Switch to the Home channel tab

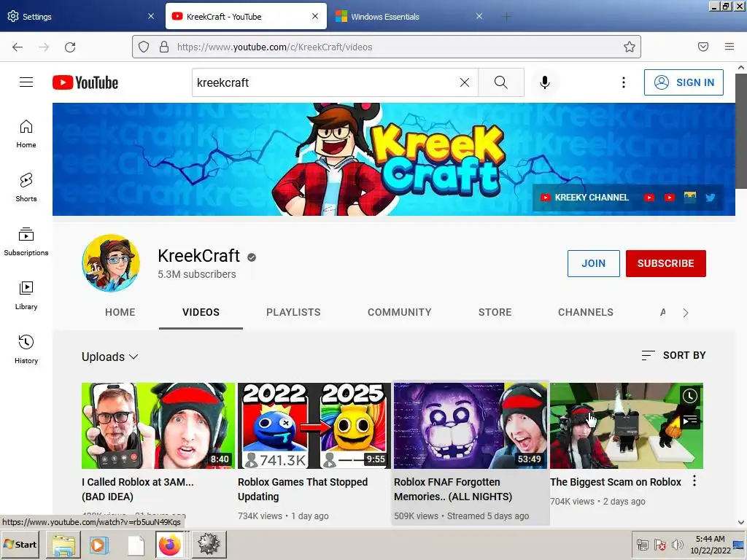pos(120,312)
